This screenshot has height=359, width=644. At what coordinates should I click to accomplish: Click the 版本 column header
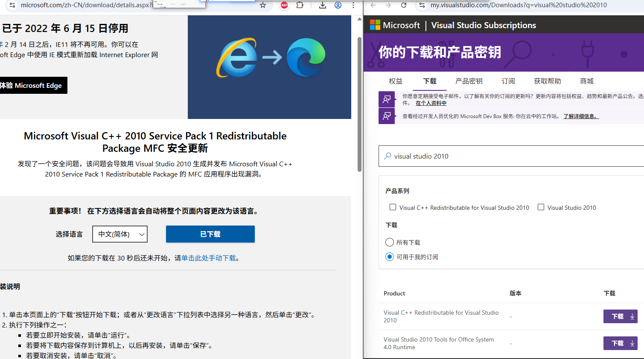pyautogui.click(x=516, y=293)
